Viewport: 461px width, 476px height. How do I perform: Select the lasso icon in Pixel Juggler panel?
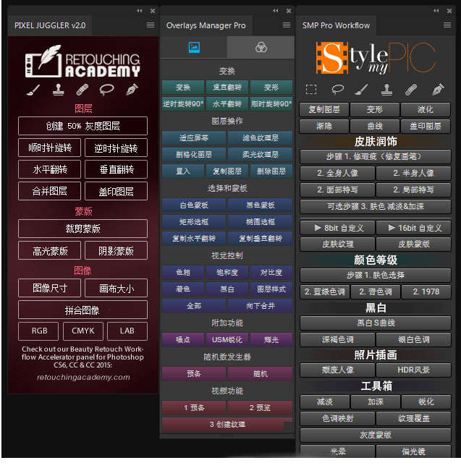click(x=106, y=90)
